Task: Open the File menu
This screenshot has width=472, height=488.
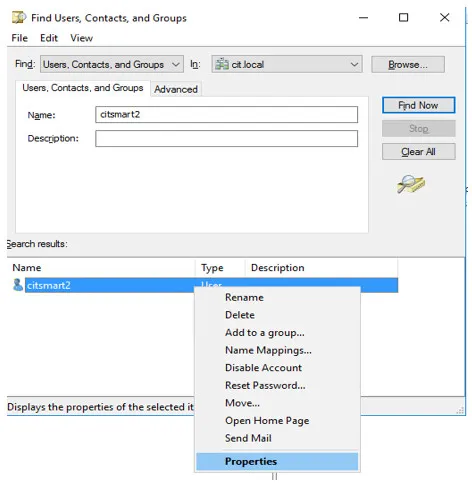Action: [x=20, y=38]
